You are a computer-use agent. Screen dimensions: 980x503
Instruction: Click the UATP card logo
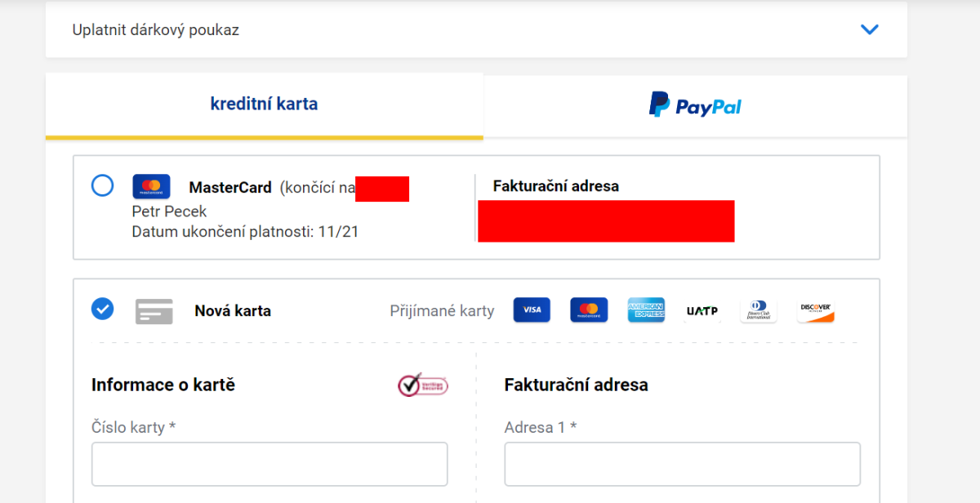point(702,311)
